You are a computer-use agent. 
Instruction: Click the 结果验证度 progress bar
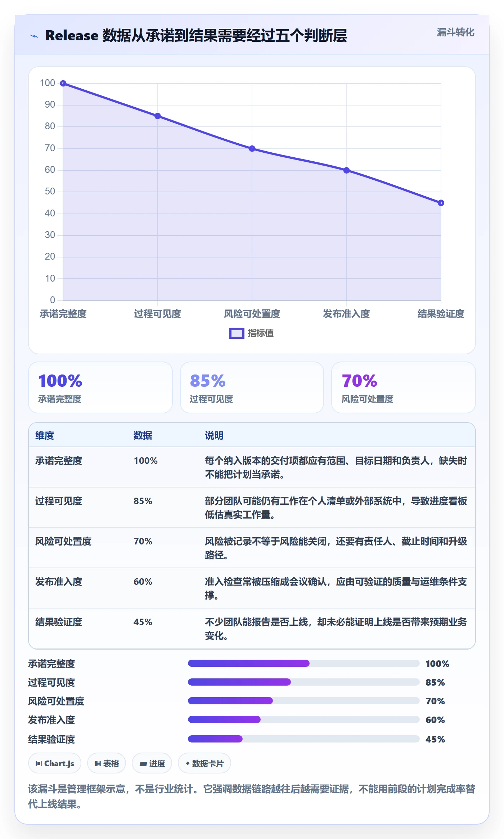[304, 739]
